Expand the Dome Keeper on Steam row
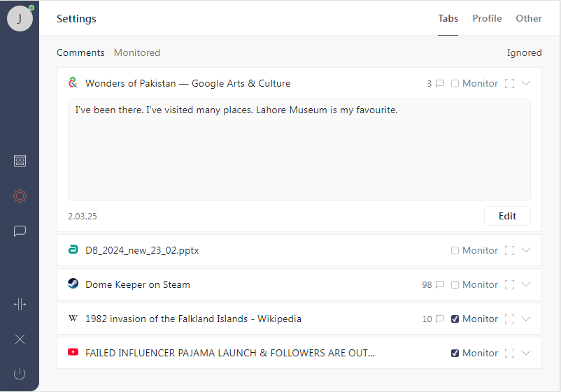561x392 pixels. pos(527,284)
